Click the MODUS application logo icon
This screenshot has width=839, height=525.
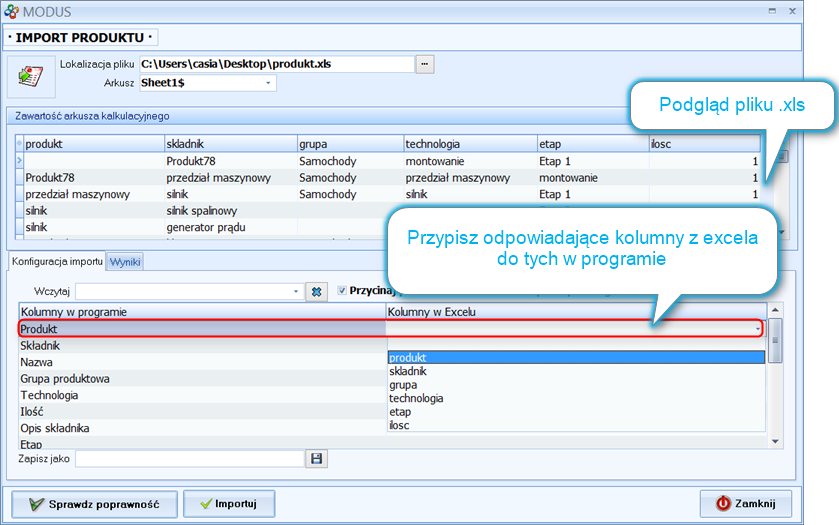coord(11,11)
